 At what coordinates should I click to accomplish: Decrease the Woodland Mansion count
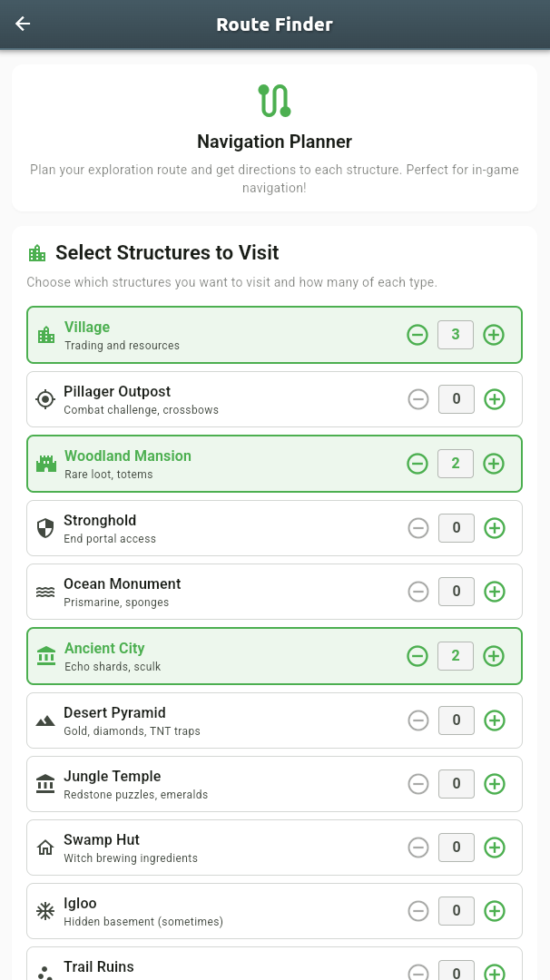417,463
